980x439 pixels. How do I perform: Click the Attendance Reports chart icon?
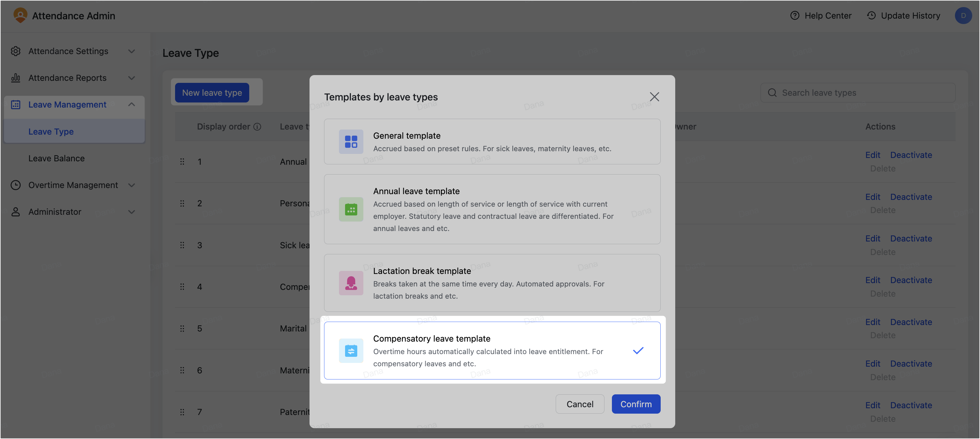[16, 78]
